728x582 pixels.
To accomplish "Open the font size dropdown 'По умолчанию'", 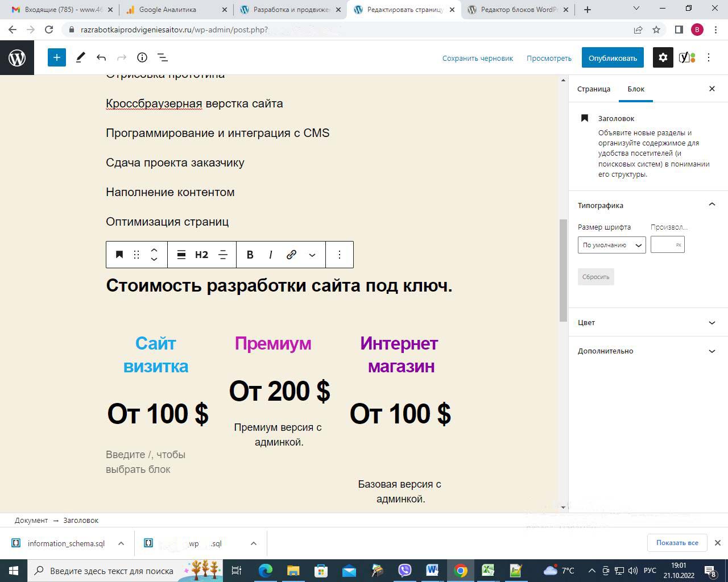I will click(x=611, y=245).
